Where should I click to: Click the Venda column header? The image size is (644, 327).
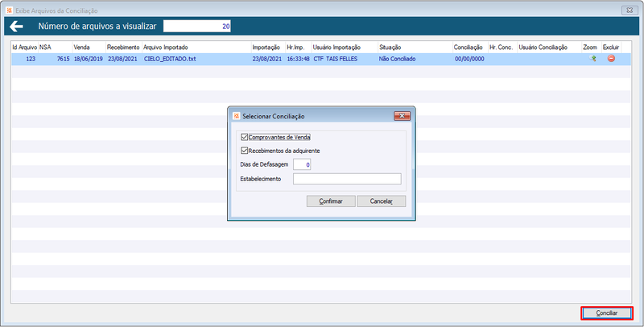[89, 48]
